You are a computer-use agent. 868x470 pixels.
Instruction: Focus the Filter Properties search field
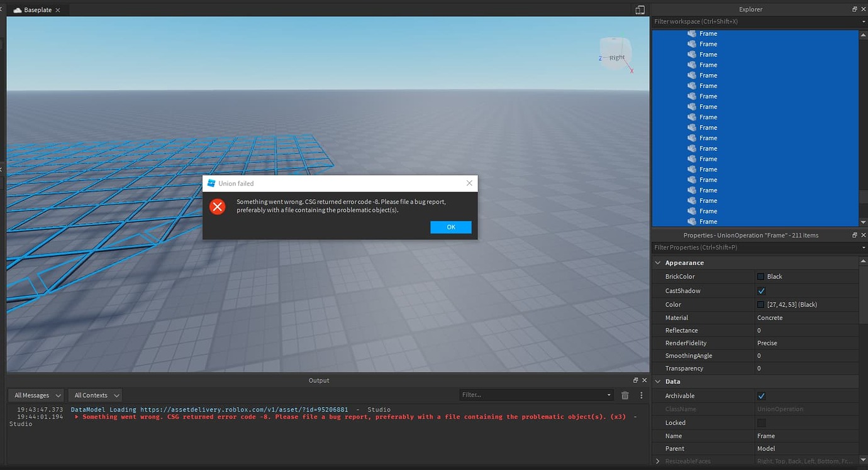(755, 248)
